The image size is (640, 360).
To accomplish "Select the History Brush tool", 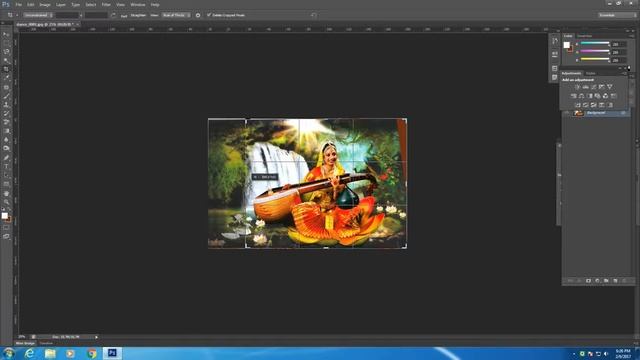I will (6, 113).
